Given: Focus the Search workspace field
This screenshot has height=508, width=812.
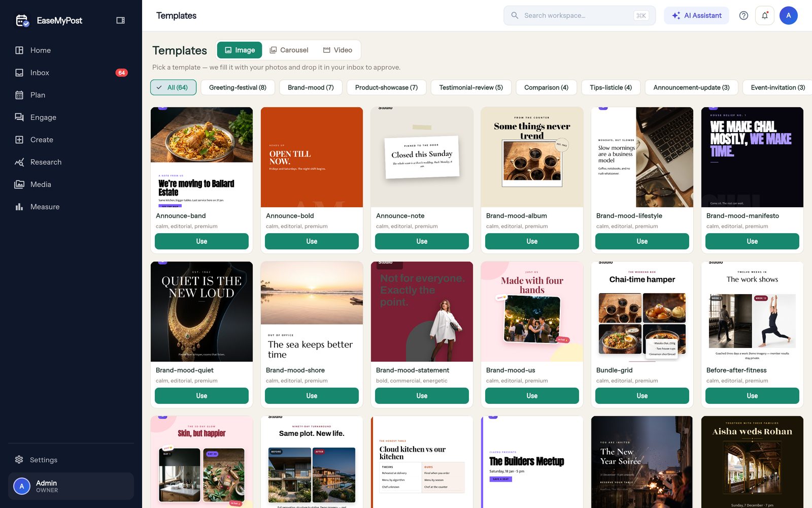Looking at the screenshot, I should (580, 15).
